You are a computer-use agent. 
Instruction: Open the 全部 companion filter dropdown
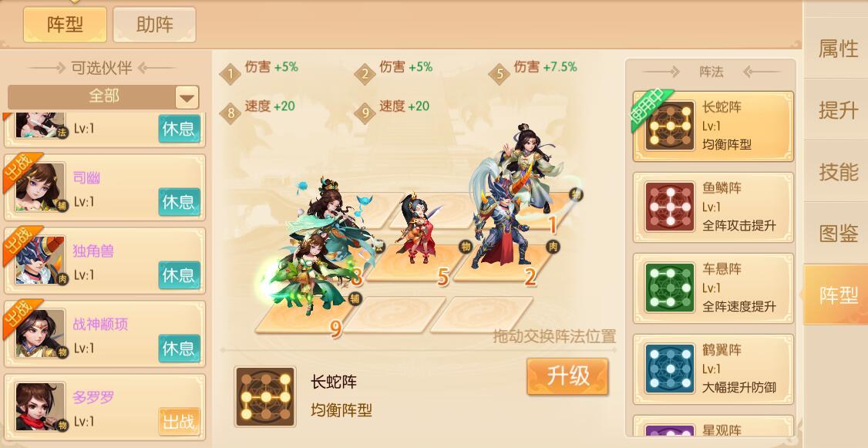click(103, 97)
